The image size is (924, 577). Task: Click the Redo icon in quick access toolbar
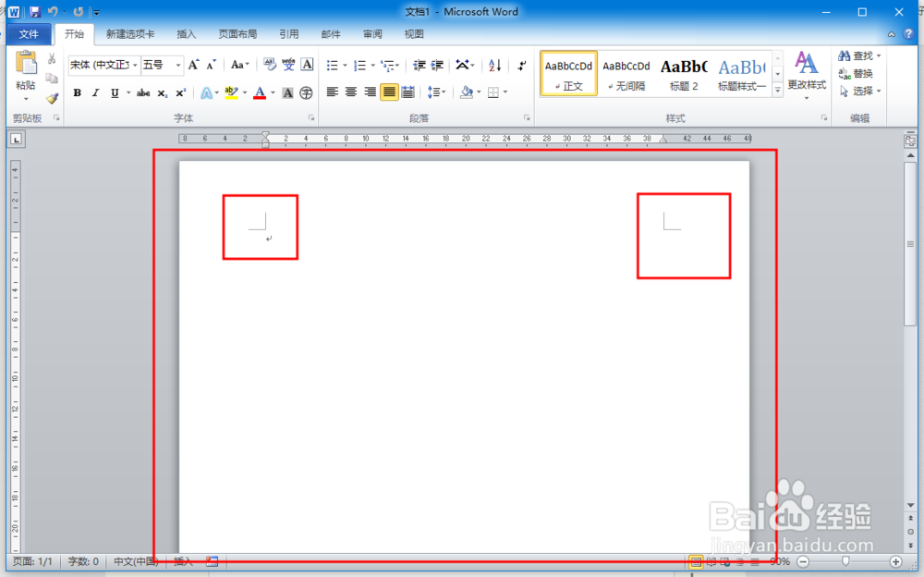pyautogui.click(x=79, y=11)
